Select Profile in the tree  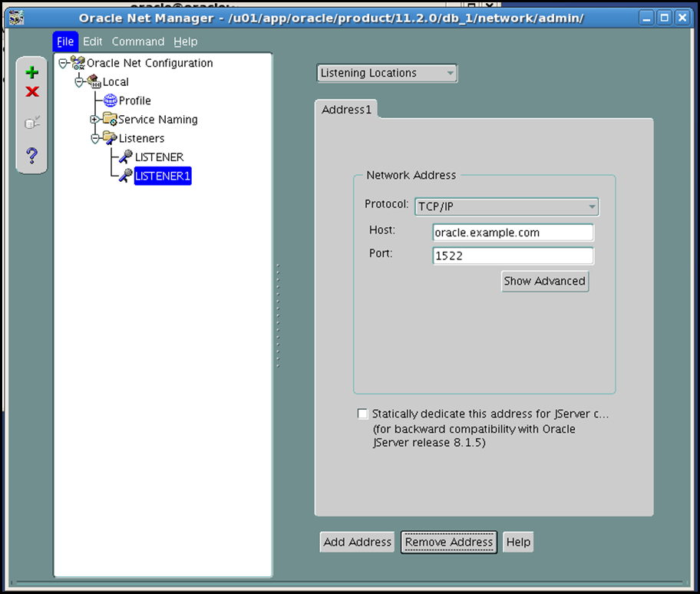tap(135, 101)
